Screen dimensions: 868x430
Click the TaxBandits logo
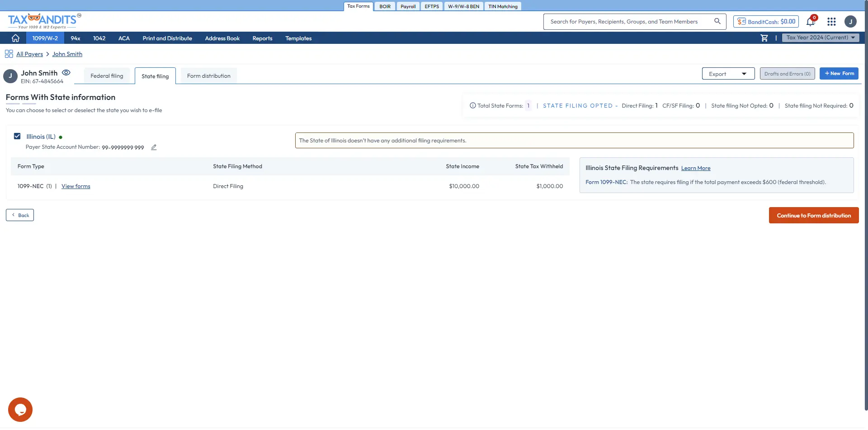[x=44, y=21]
